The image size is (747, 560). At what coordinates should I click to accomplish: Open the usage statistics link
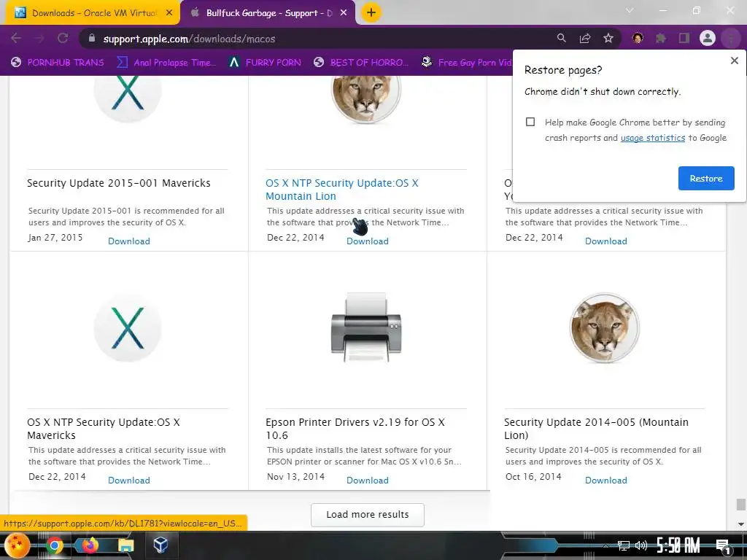(653, 138)
